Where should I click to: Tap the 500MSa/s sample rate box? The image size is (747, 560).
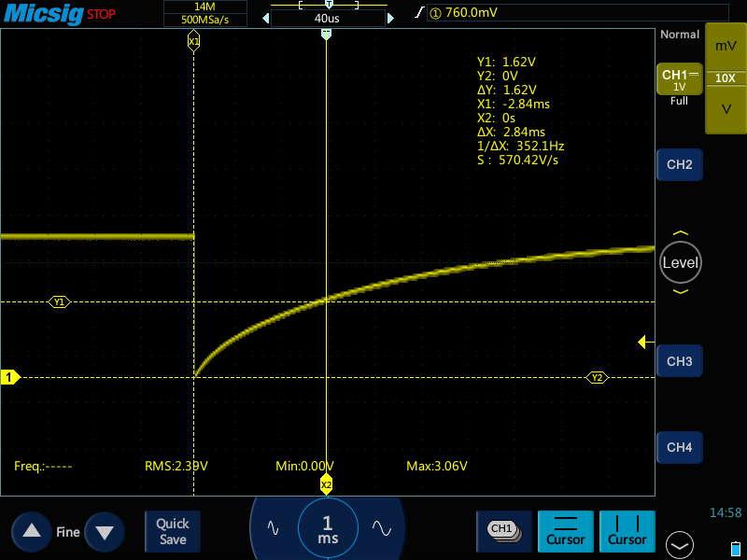204,20
